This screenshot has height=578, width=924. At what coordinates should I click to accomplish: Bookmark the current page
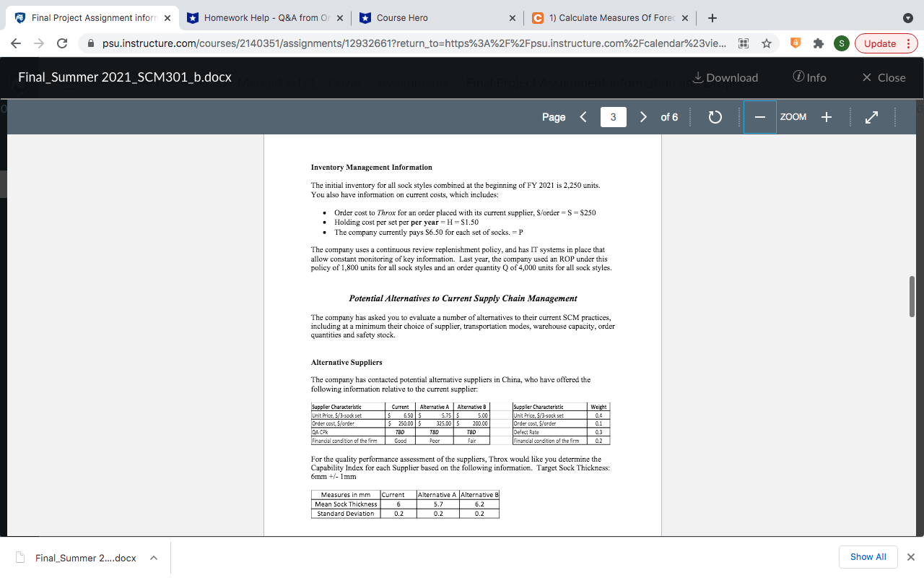tap(767, 43)
